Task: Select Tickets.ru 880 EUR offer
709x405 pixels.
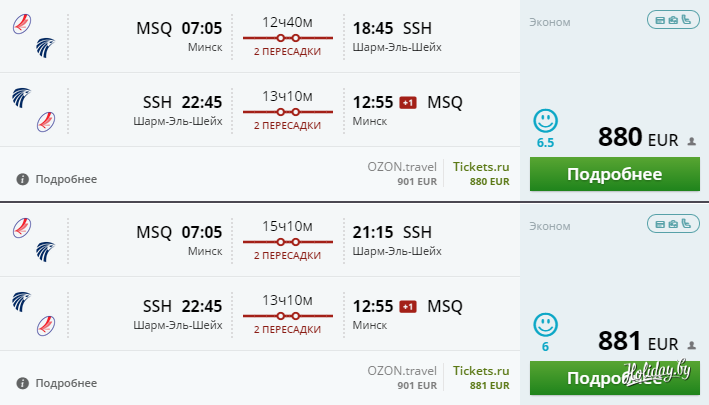Action: 481,174
